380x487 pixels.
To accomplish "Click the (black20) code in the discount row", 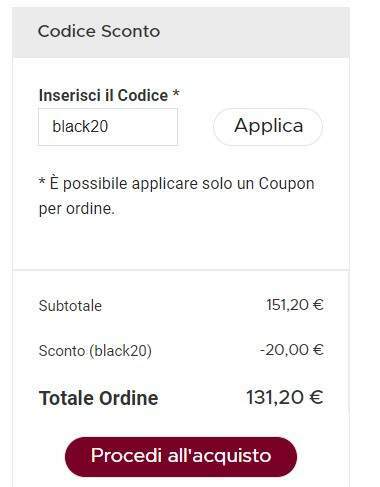I will pyautogui.click(x=120, y=351).
